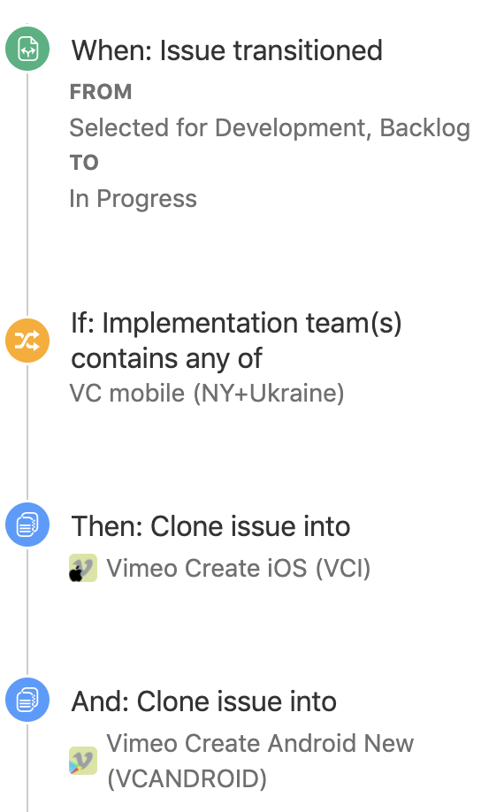The image size is (504, 812).
Task: Click the blue And clone action icon
Action: click(x=27, y=700)
